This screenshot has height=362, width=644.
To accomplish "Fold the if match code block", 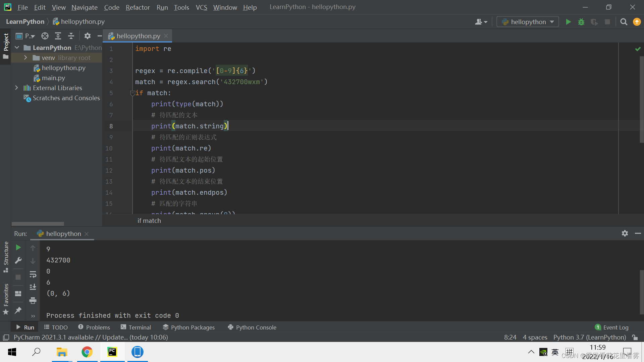I will (132, 93).
